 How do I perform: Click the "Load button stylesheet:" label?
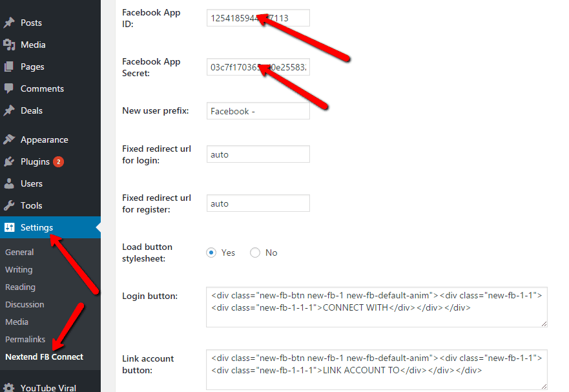coord(147,253)
